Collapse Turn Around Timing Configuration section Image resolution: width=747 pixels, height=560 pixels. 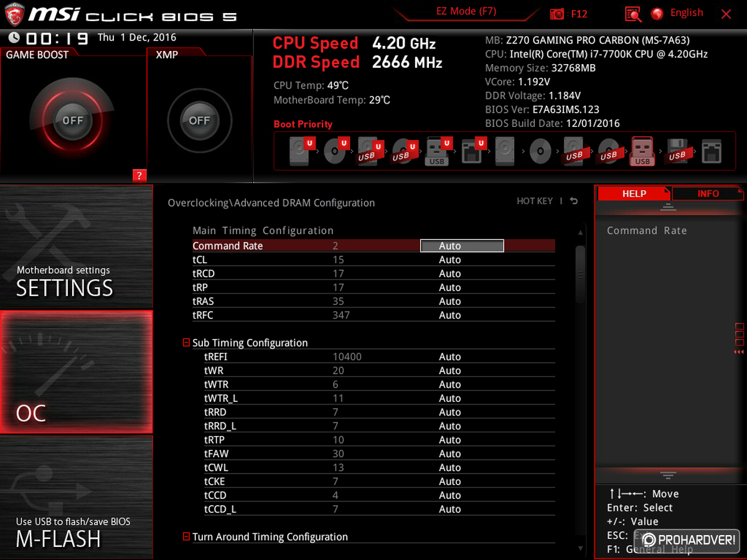(186, 537)
